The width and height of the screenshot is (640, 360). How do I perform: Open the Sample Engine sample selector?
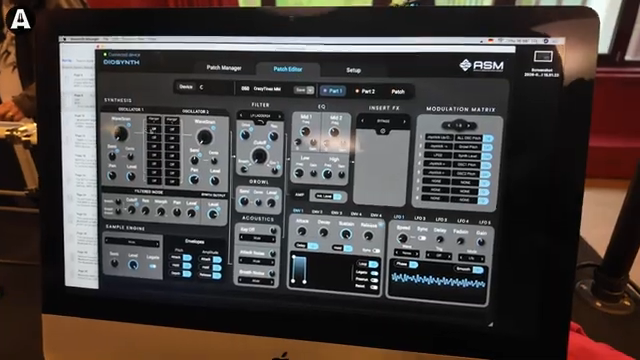coord(132,242)
